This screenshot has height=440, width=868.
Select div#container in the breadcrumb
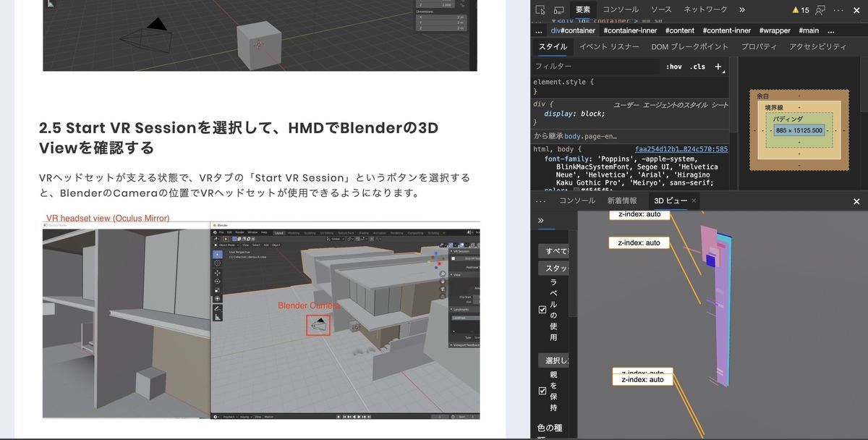pyautogui.click(x=573, y=30)
